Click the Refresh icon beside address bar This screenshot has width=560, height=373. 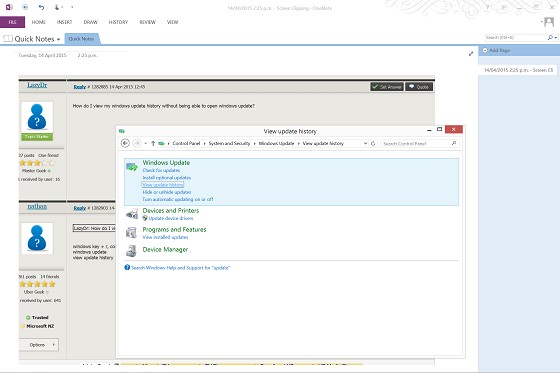click(373, 143)
